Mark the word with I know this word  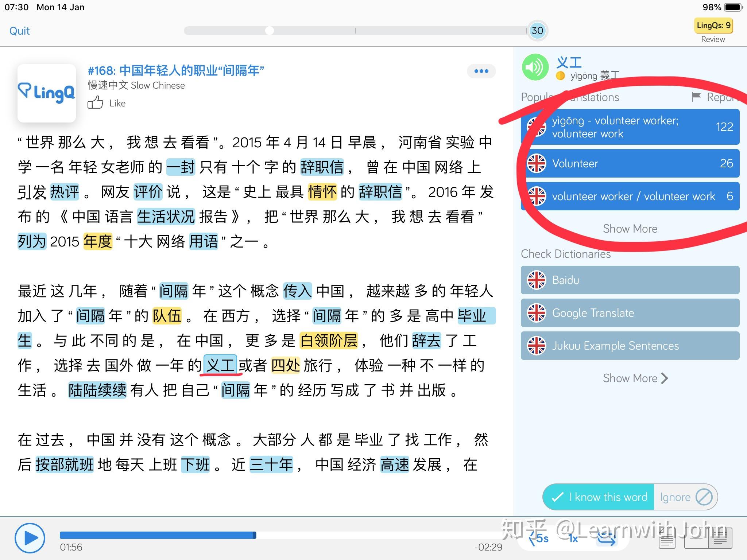point(597,497)
